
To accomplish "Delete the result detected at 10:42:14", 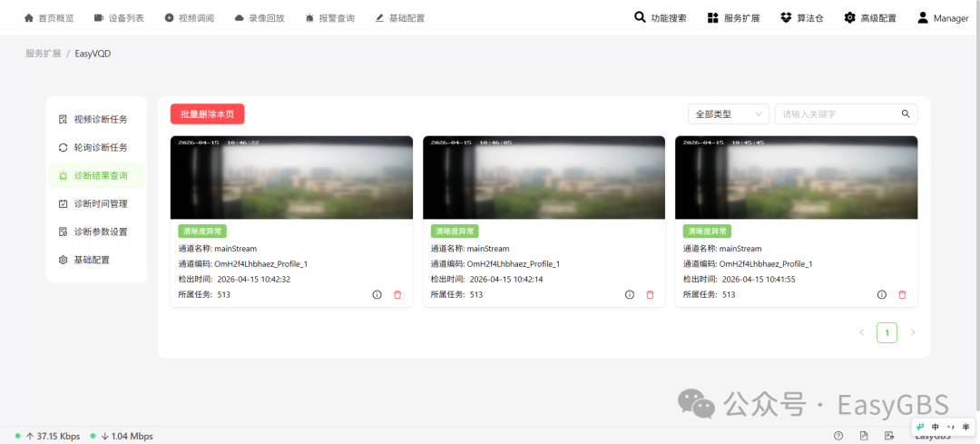I will click(x=650, y=294).
